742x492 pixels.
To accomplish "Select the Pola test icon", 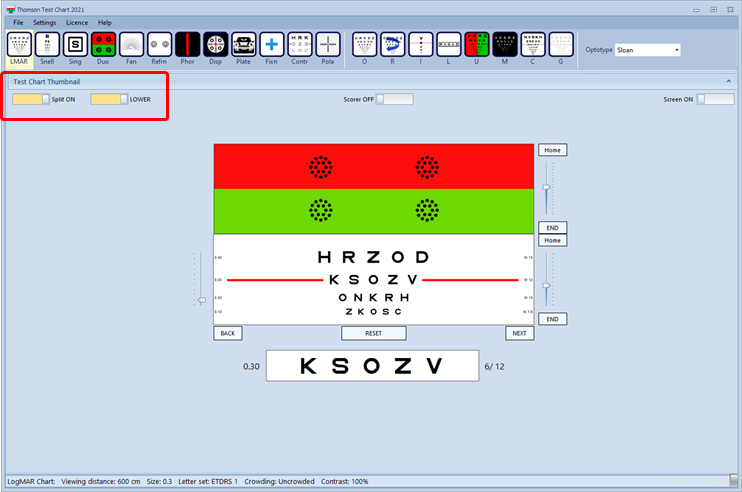I will (328, 46).
